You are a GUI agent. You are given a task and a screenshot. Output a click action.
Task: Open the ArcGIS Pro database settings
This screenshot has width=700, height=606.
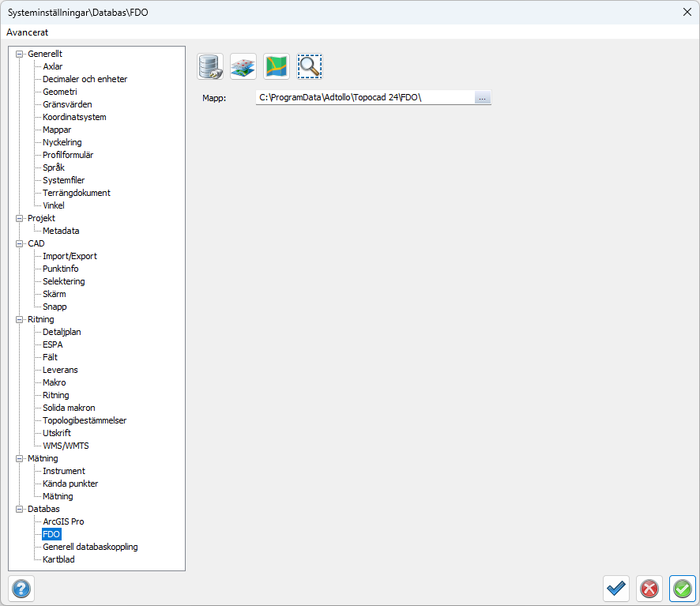pyautogui.click(x=63, y=521)
